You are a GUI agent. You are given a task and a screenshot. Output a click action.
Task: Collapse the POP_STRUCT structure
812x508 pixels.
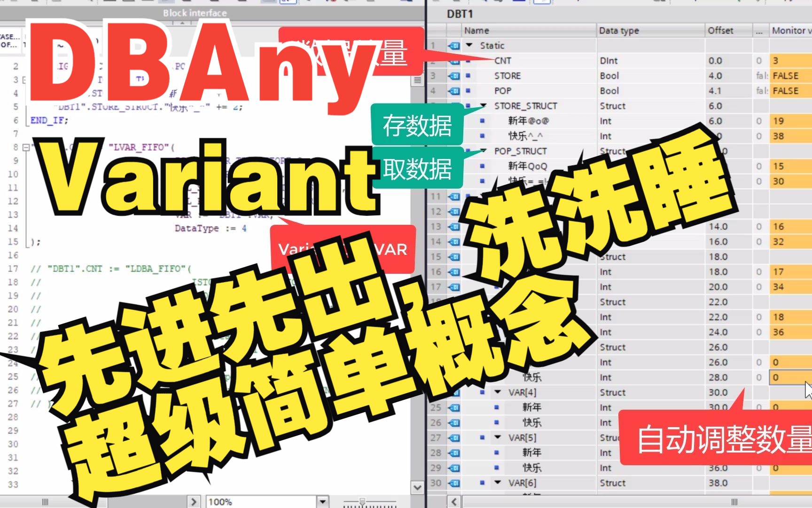[483, 151]
